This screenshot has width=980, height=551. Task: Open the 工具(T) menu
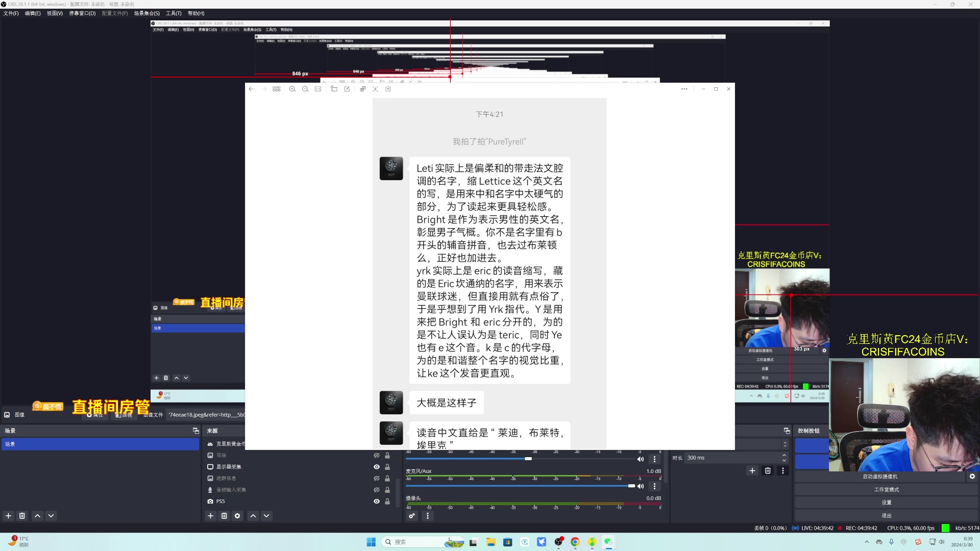pos(174,13)
